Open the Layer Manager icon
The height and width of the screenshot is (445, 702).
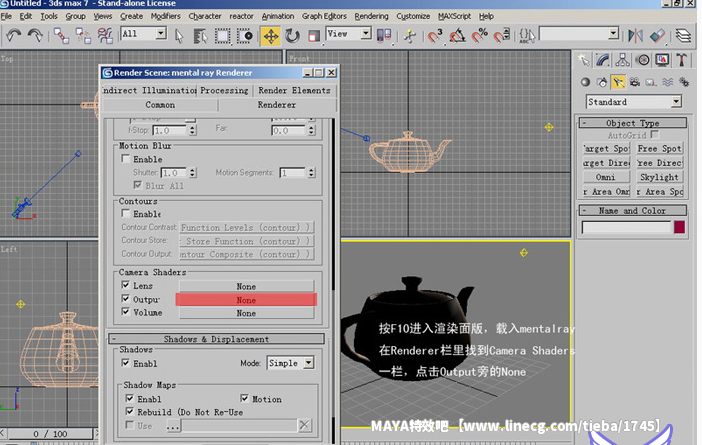tap(683, 35)
